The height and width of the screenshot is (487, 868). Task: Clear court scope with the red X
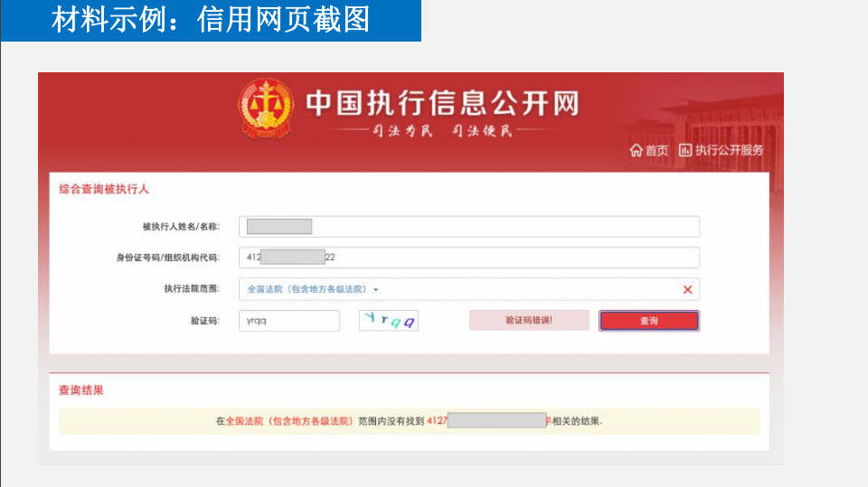tap(687, 289)
